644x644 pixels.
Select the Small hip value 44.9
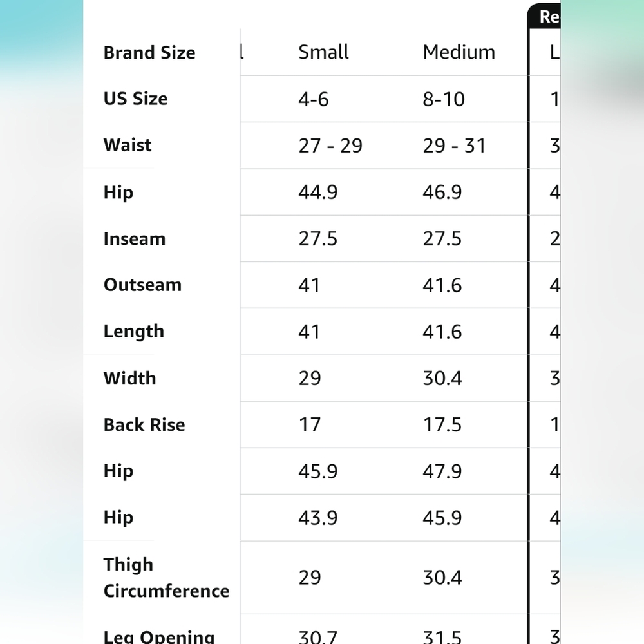(318, 192)
